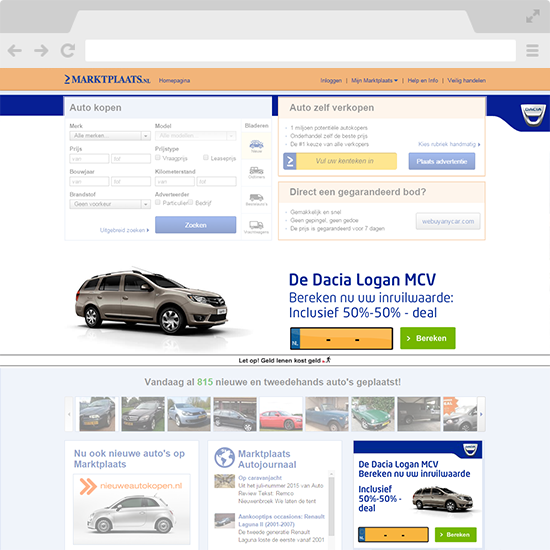Reload the page with refresh icon
The height and width of the screenshot is (550, 550).
tap(68, 51)
